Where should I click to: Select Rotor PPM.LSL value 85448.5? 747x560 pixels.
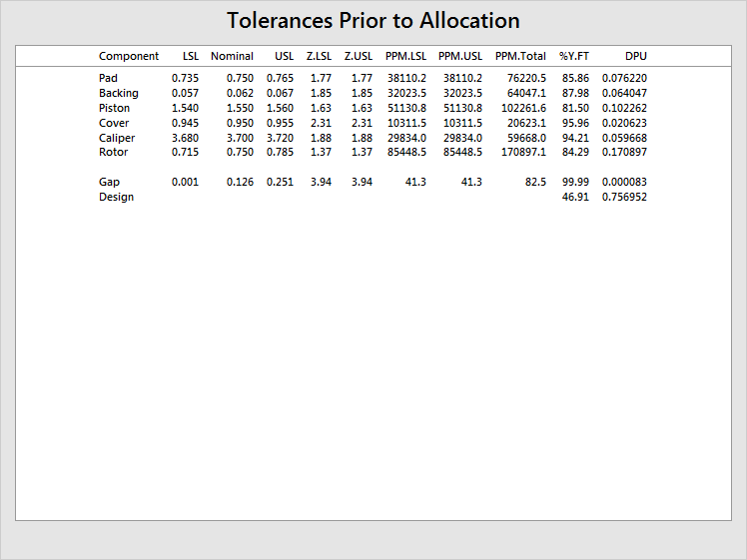tap(406, 153)
